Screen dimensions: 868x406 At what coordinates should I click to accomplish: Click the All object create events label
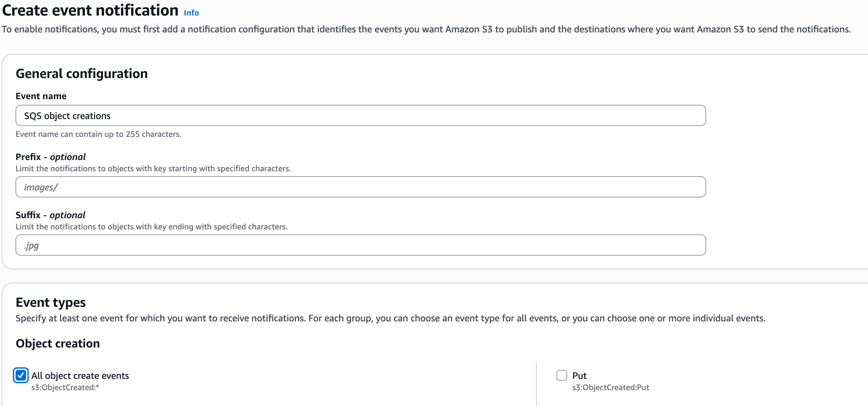point(80,375)
